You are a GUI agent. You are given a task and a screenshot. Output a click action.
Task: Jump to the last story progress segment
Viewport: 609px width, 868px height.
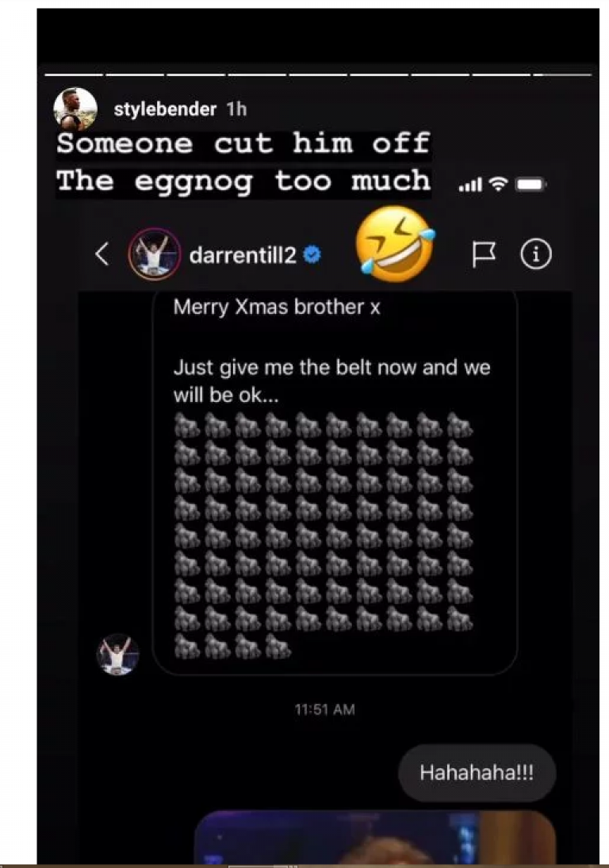pos(563,75)
